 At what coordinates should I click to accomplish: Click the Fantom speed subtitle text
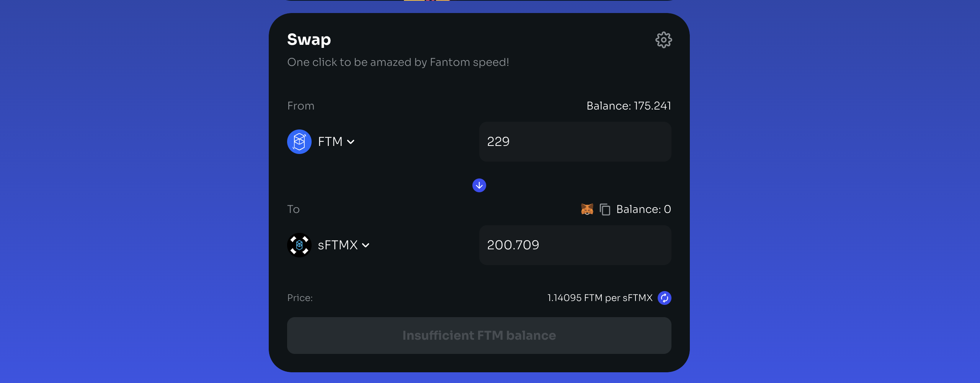pyautogui.click(x=398, y=62)
